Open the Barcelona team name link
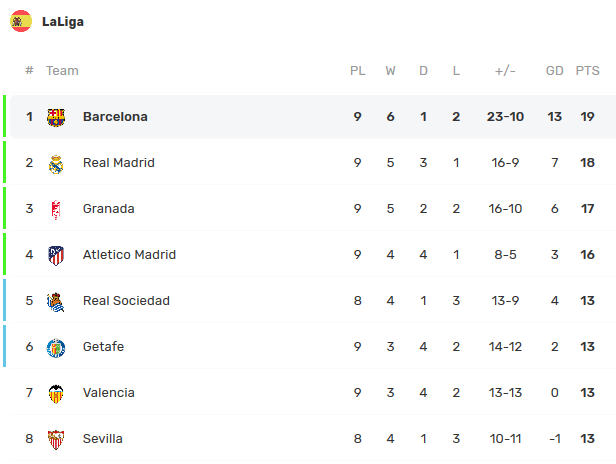 [115, 117]
